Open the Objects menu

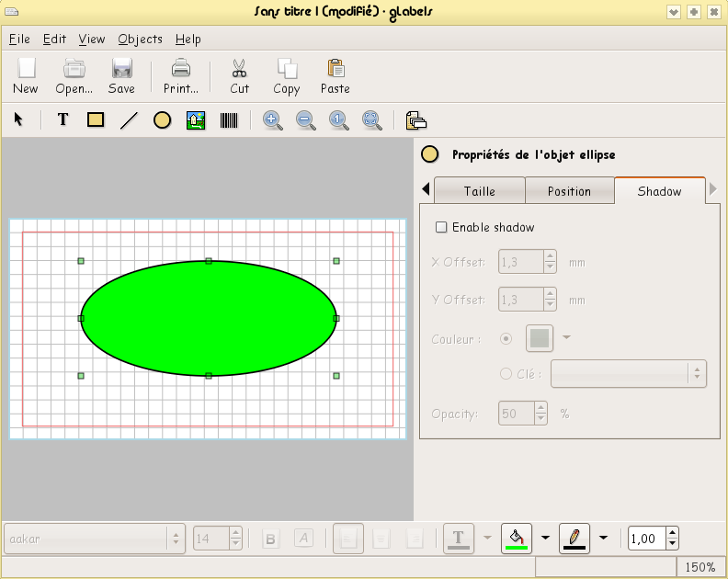(140, 39)
